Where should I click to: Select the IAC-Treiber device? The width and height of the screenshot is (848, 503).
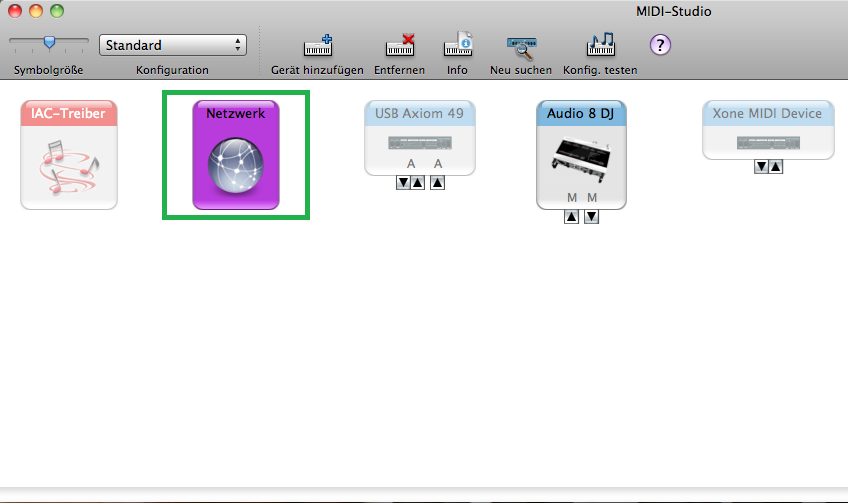(69, 155)
